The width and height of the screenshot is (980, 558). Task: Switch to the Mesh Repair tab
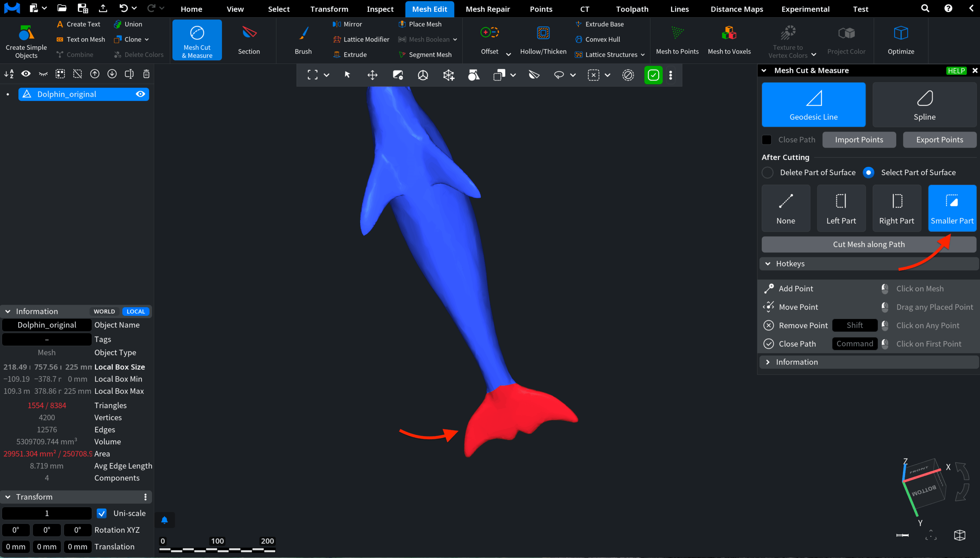(x=487, y=9)
